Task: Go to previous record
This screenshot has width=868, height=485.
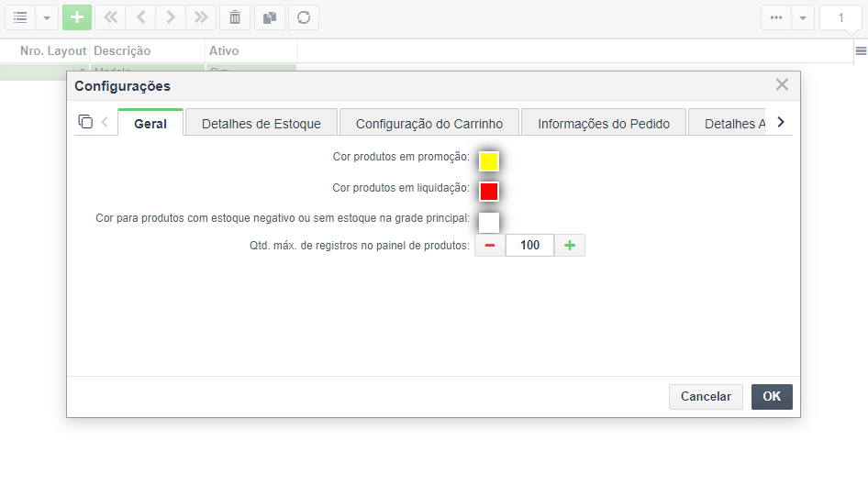Action: [140, 17]
